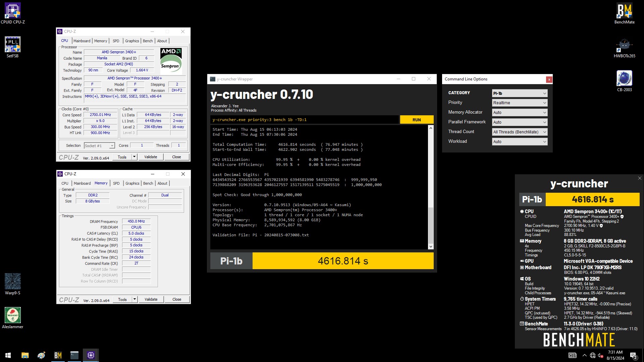Switch to BenchMate taskbar app
The height and width of the screenshot is (362, 644).
pyautogui.click(x=58, y=355)
